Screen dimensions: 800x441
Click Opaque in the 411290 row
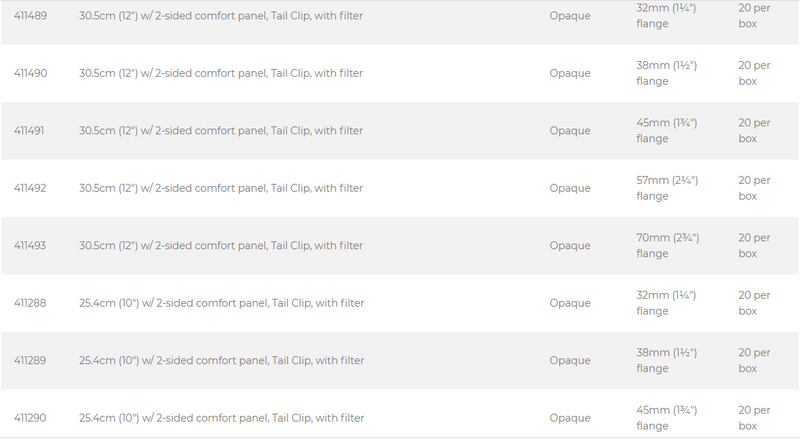coord(570,419)
